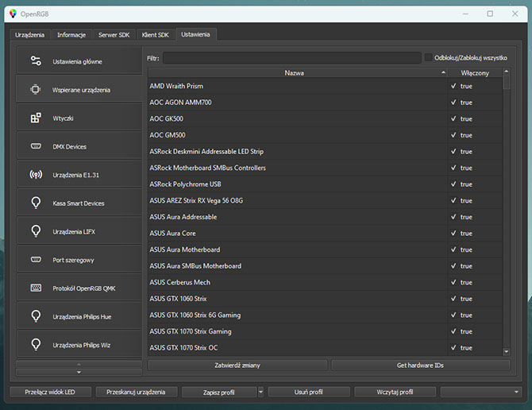Click device list scrollbar up arrow
532x410 pixels.
coord(507,72)
